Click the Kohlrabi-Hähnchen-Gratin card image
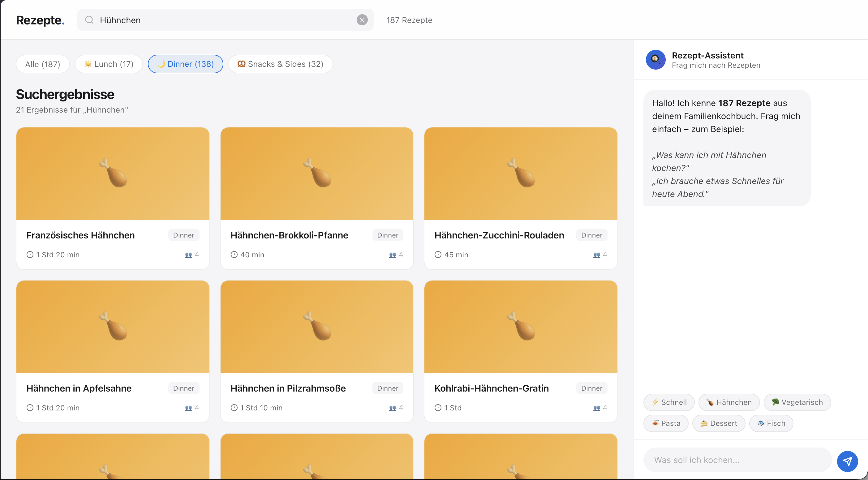 pos(521,327)
